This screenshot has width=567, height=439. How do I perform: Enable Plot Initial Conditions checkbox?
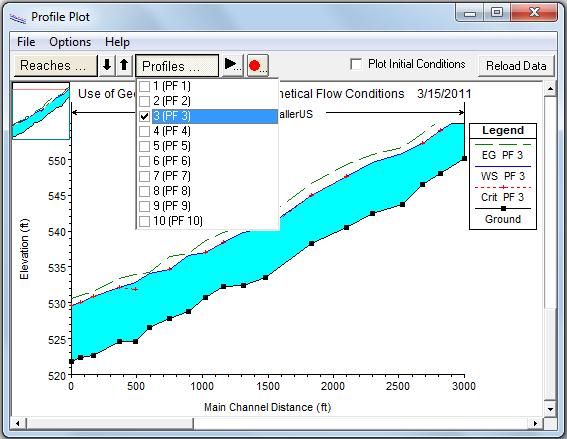tap(356, 64)
